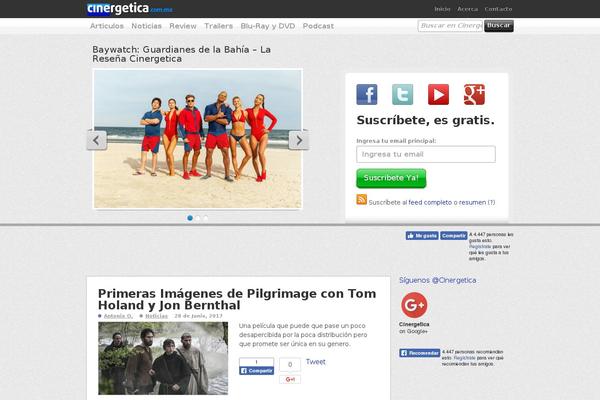Open the Noticias menu
This screenshot has height=400, width=600.
click(x=147, y=26)
